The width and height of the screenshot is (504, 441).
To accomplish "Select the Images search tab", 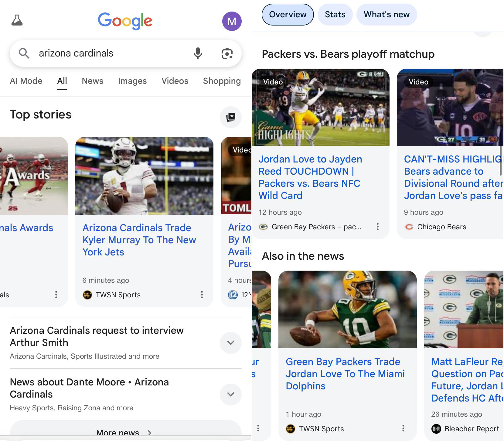I will point(132,81).
